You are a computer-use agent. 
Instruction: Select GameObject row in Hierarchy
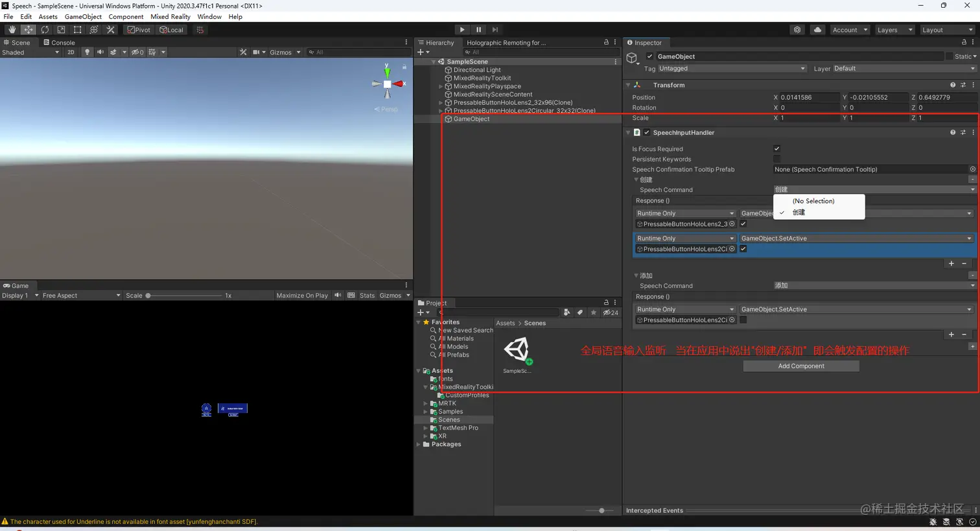[x=518, y=119]
